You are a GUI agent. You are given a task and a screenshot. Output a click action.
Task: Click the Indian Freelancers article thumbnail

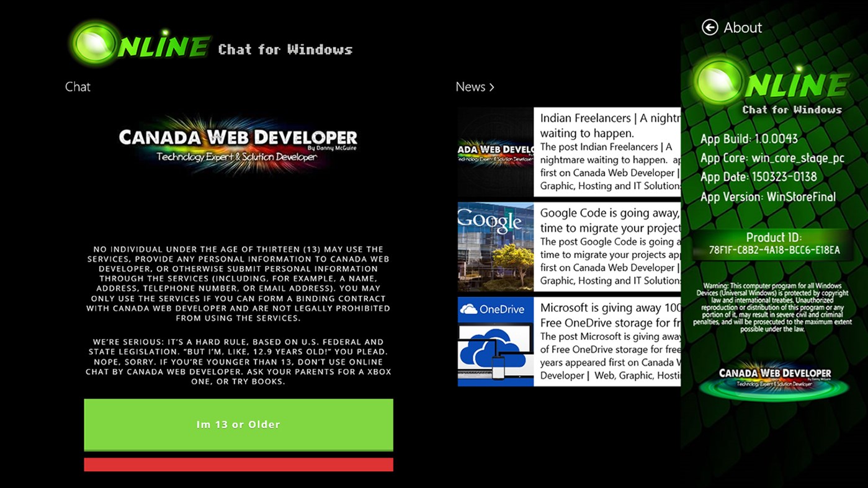[495, 153]
